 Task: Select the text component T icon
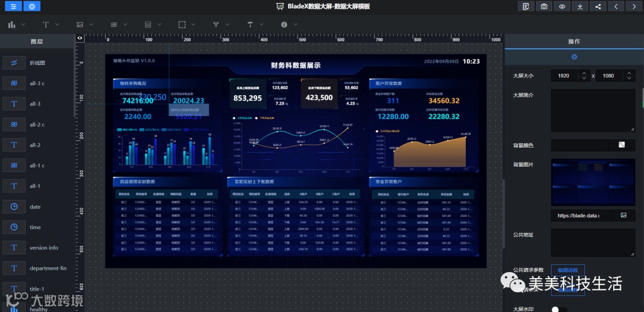pyautogui.click(x=45, y=24)
